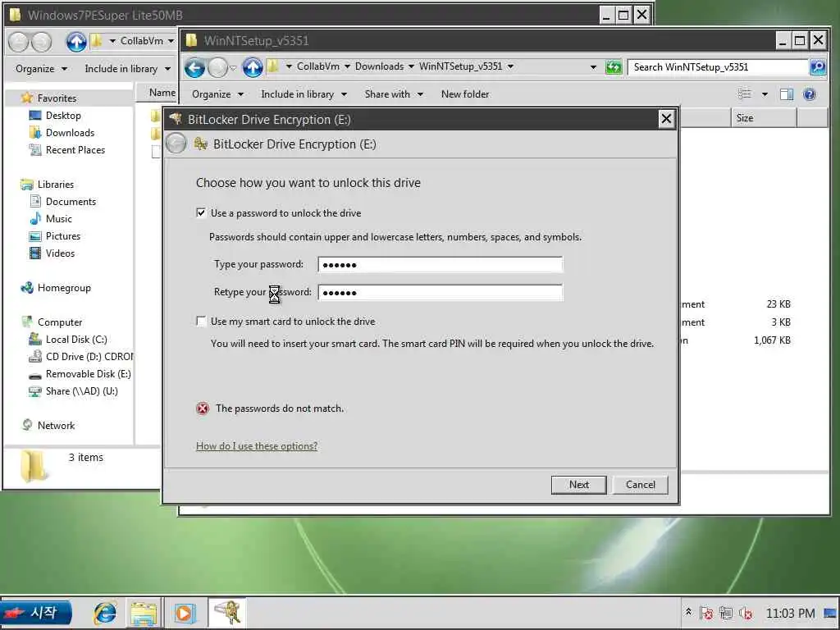Open Windows Explorer from the taskbar
Image resolution: width=840 pixels, height=630 pixels.
143,613
